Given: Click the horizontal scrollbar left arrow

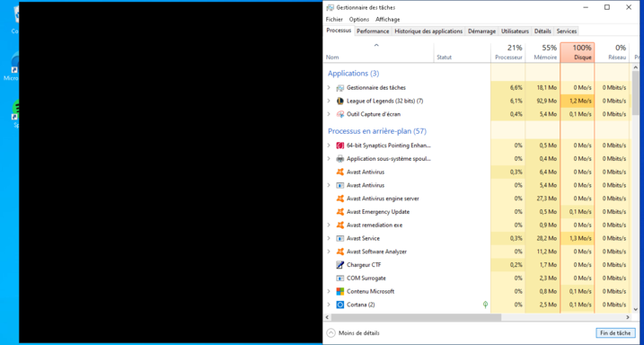Looking at the screenshot, I should 327,317.
